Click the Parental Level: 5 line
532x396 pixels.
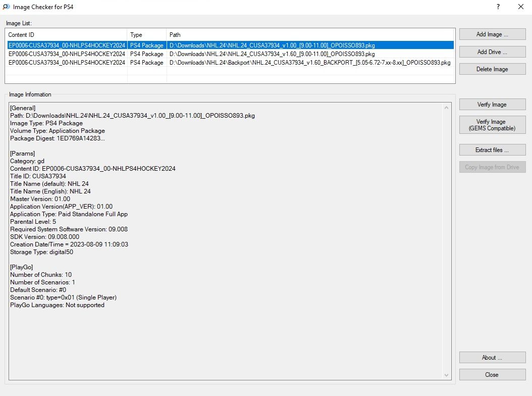[x=33, y=222]
